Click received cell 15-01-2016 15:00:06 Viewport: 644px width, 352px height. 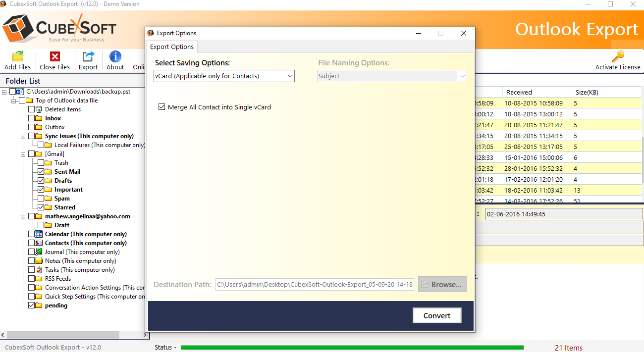(534, 158)
